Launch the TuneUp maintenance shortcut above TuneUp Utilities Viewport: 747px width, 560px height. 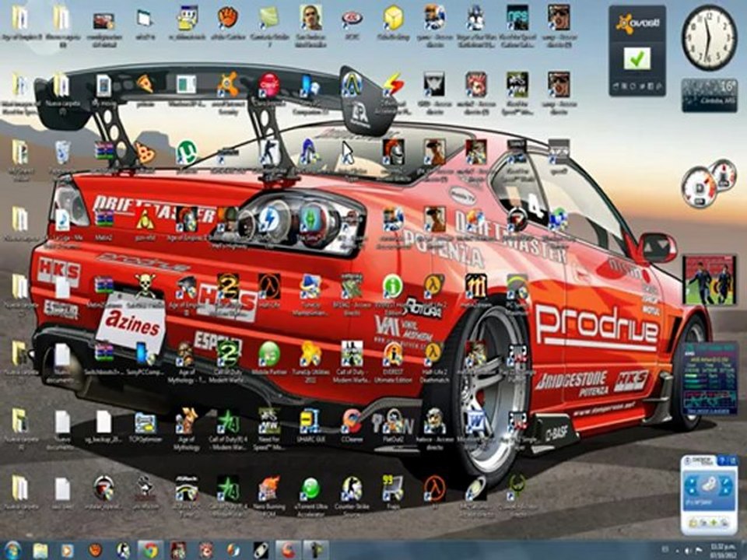(x=310, y=285)
